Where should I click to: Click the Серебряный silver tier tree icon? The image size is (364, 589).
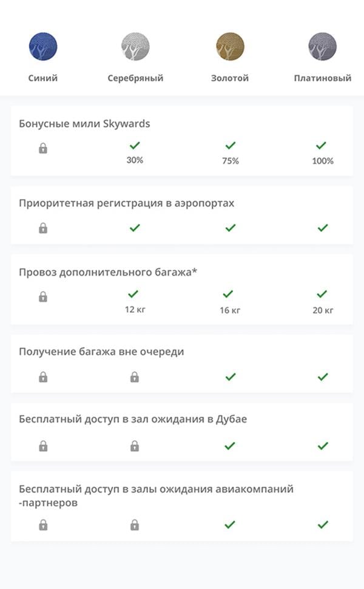(x=135, y=47)
